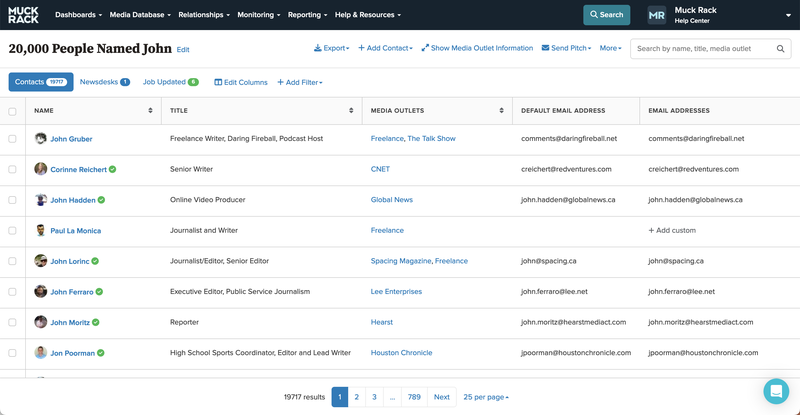Click verified badge next to John Hadden
The width and height of the screenshot is (800, 415).
tap(101, 200)
